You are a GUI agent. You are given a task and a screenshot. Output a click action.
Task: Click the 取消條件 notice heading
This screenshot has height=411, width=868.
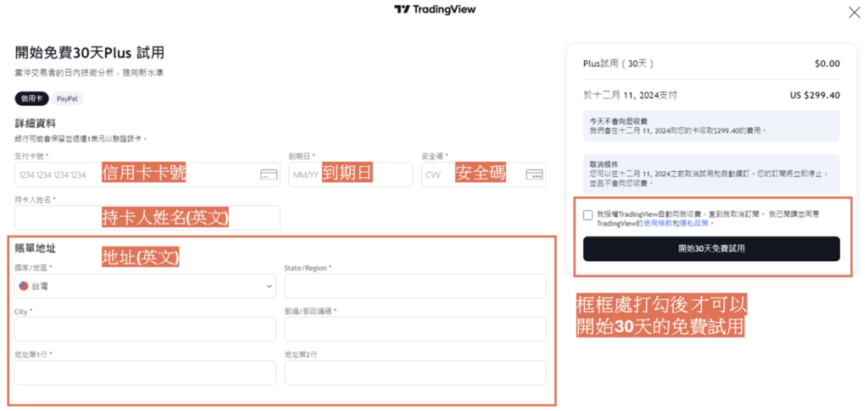(604, 165)
